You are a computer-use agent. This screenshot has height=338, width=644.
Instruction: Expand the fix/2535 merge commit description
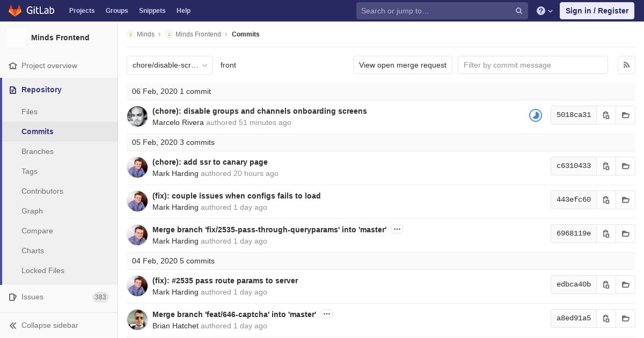coord(397,229)
